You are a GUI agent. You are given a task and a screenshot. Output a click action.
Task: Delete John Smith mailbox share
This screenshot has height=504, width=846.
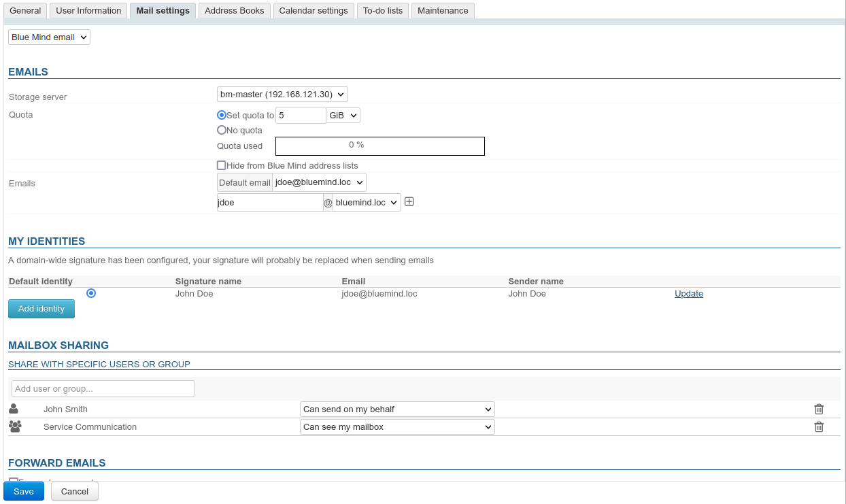tap(819, 409)
